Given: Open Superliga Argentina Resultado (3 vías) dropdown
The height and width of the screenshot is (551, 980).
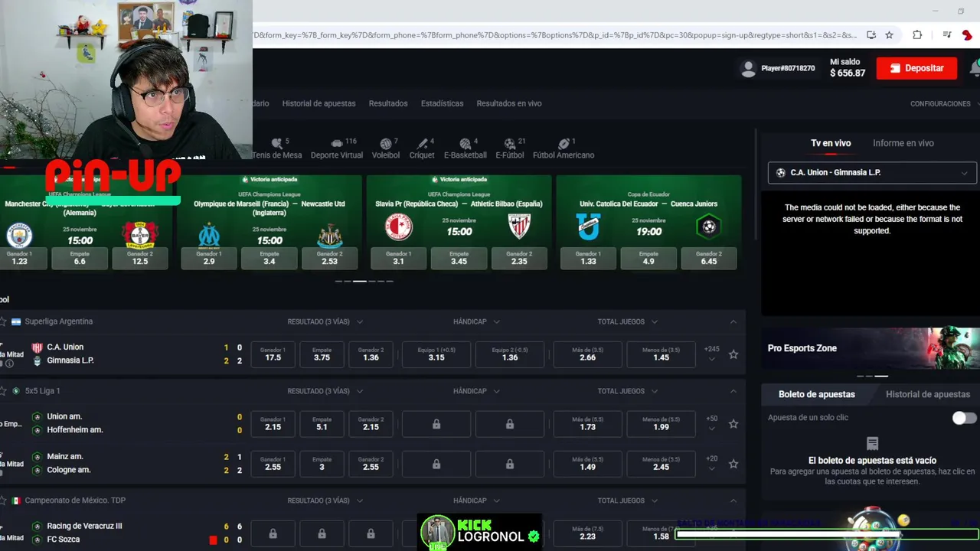Looking at the screenshot, I should click(325, 321).
